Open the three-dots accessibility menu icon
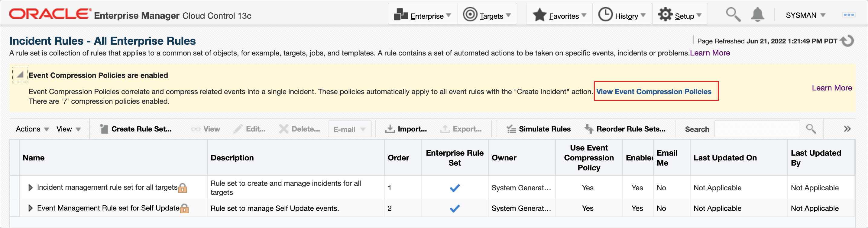Viewport: 868px width, 228px height. pyautogui.click(x=848, y=15)
